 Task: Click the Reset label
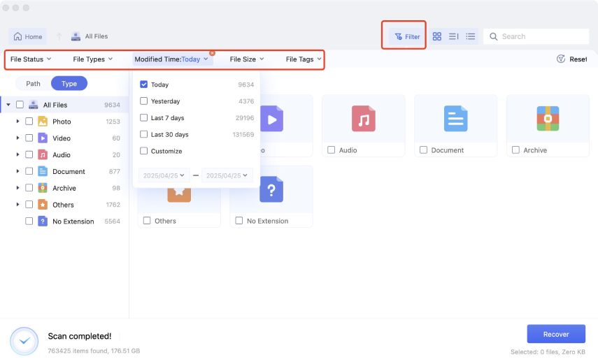pyautogui.click(x=578, y=59)
